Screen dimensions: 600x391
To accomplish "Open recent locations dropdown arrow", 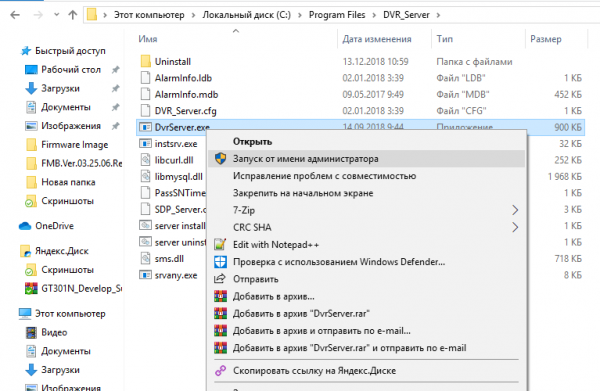I will click(57, 15).
